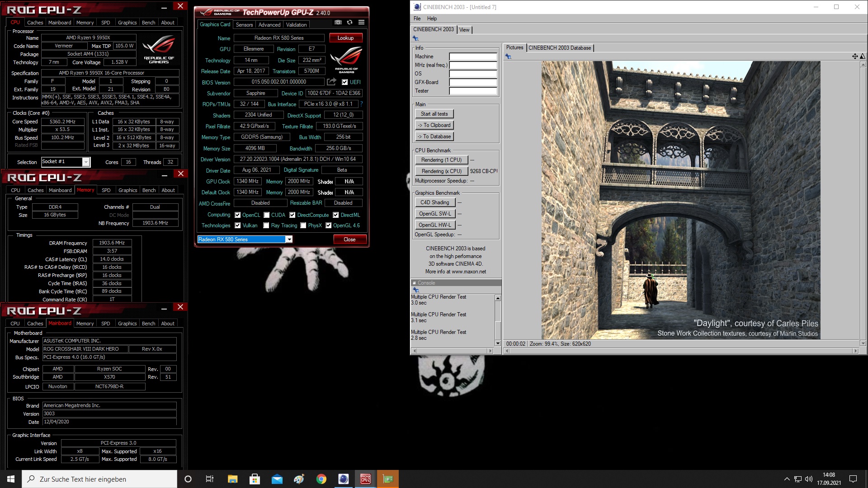Toggle the OpenGL 4.6 checkbox
The width and height of the screenshot is (868, 488).
click(328, 225)
